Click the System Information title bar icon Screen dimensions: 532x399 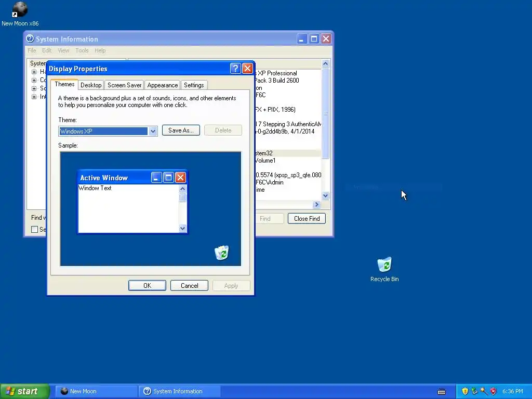click(30, 38)
